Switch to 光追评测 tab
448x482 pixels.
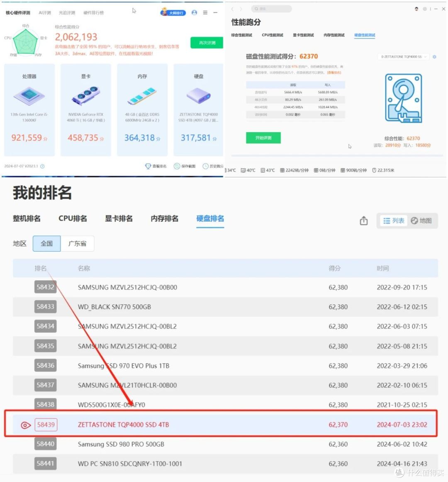(x=67, y=12)
